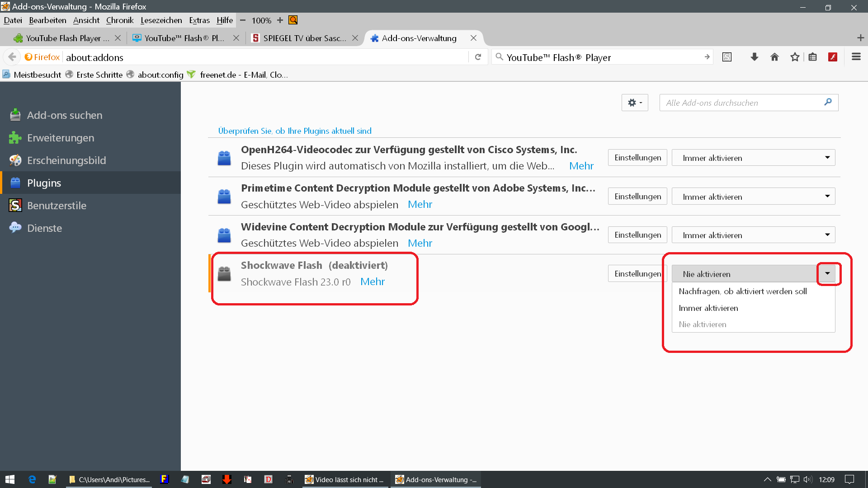
Task: Click the Flash icon in the toolbar
Action: 833,57
